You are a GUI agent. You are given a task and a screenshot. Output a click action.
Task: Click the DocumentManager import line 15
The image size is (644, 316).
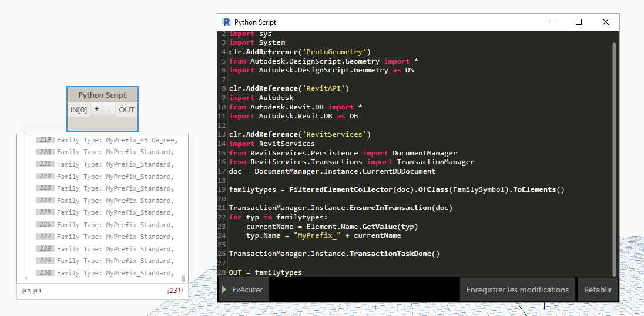pyautogui.click(x=343, y=152)
